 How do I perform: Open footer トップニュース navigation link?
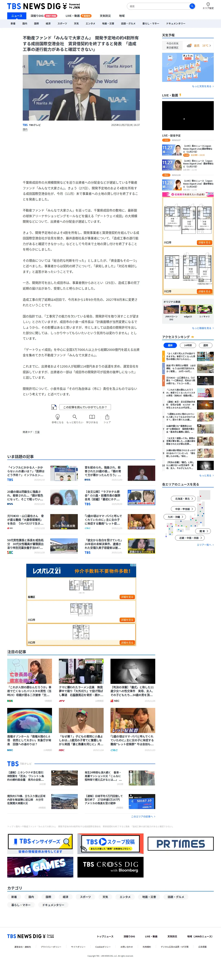click(x=105, y=936)
